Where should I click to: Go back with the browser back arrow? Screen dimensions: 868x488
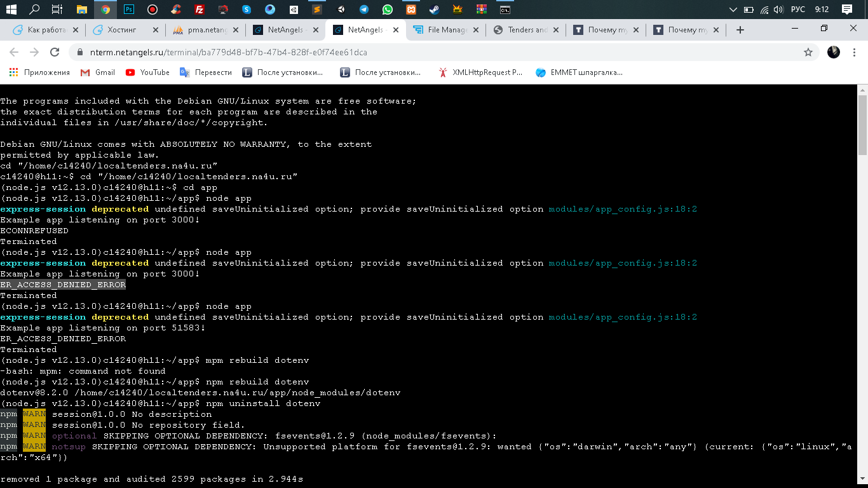coord(14,52)
